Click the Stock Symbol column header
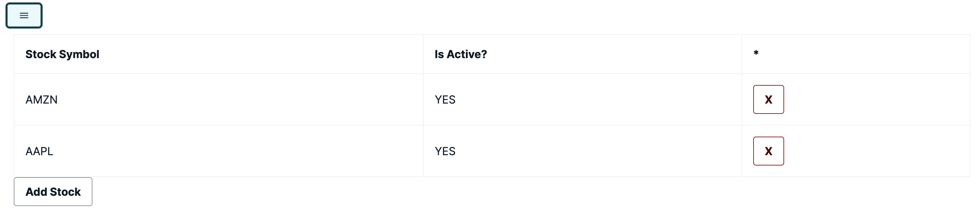The width and height of the screenshot is (980, 214). click(63, 54)
